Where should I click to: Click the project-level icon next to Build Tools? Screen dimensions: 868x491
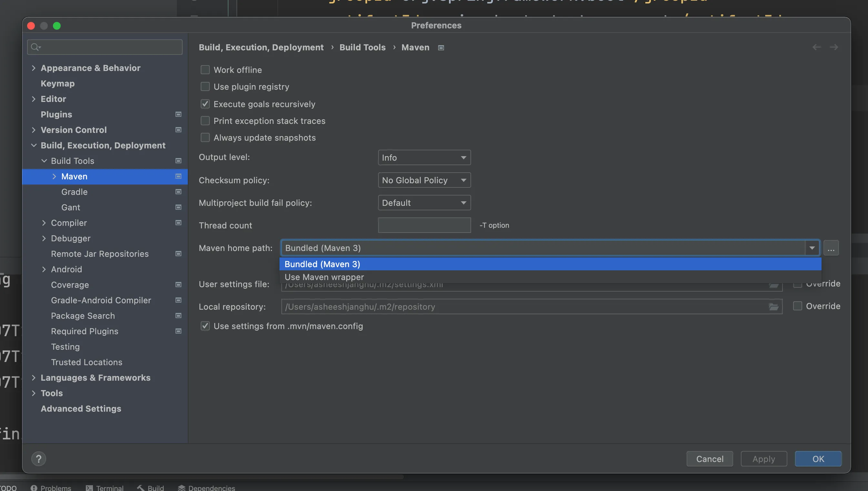pos(178,161)
